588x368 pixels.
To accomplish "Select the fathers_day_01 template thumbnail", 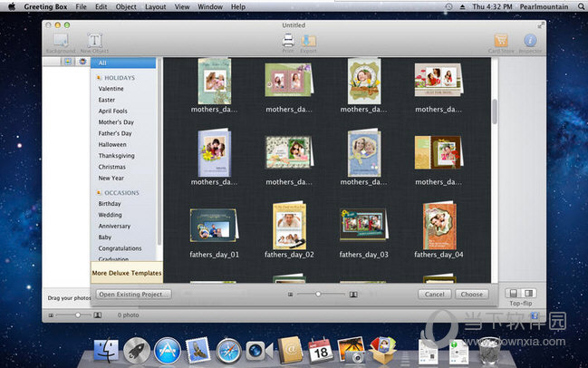I will (x=214, y=225).
